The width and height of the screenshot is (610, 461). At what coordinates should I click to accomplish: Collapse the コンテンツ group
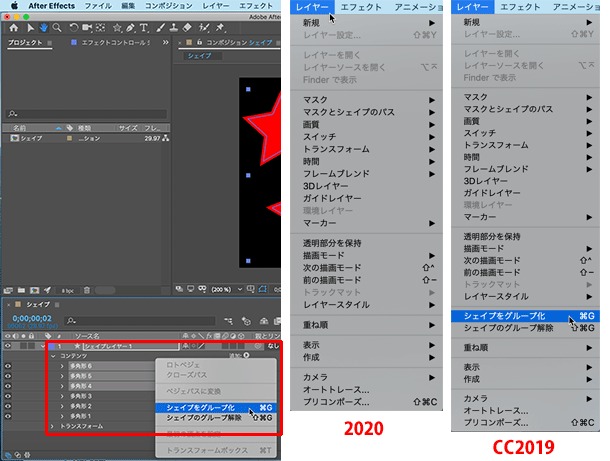tap(53, 356)
